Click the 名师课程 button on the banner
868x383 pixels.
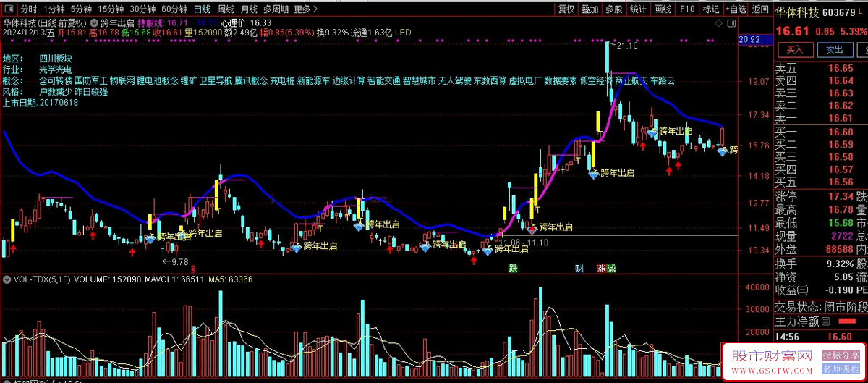point(841,370)
